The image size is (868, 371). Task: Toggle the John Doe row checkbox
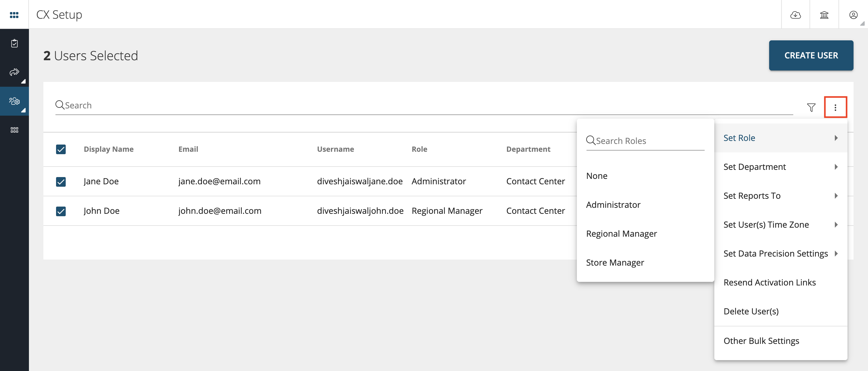61,210
